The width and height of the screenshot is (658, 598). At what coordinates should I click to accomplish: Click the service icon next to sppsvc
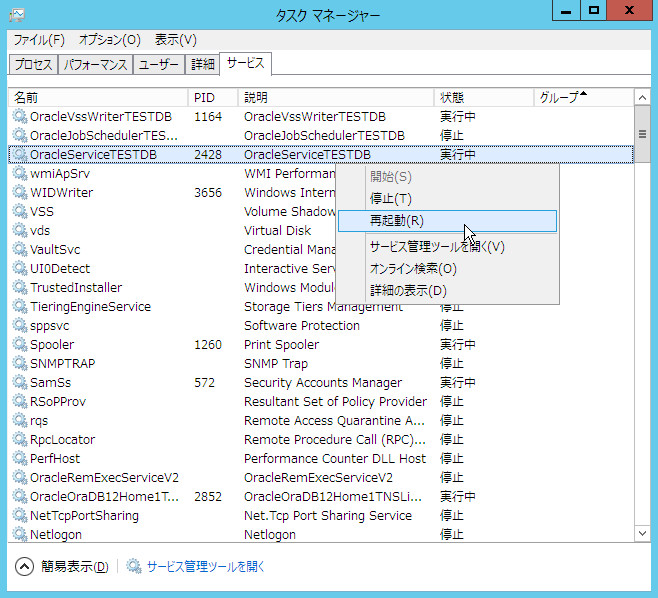point(20,325)
